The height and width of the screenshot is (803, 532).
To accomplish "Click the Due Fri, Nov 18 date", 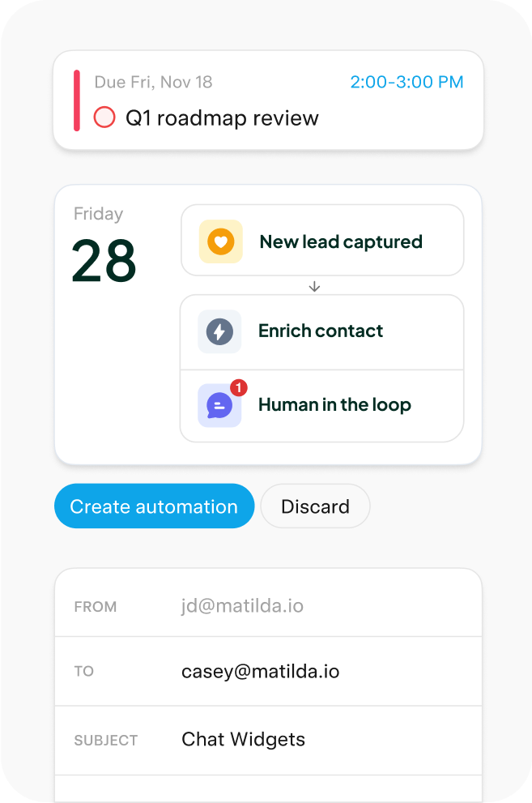I will tap(153, 82).
